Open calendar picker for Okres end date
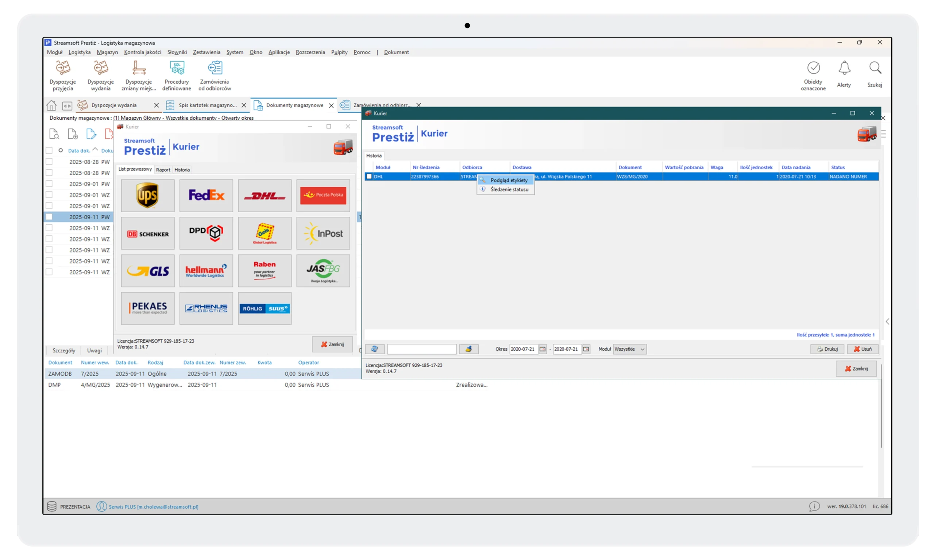This screenshot has width=934, height=560. click(586, 349)
